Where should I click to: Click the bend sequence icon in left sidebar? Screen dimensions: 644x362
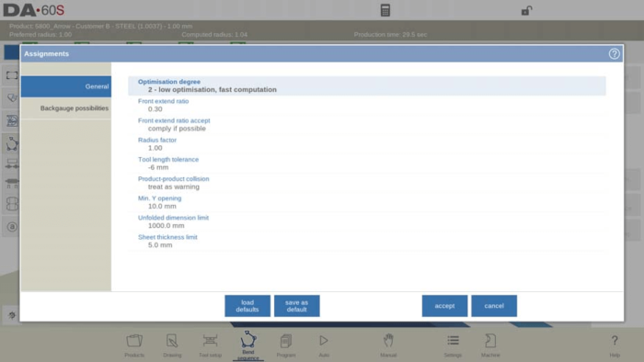(x=11, y=143)
